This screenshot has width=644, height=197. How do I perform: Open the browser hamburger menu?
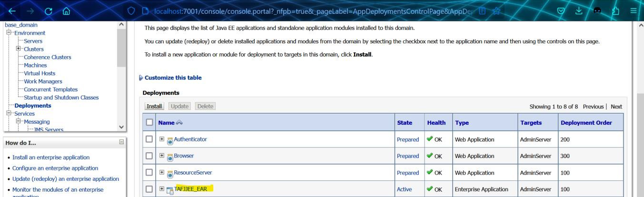634,9
